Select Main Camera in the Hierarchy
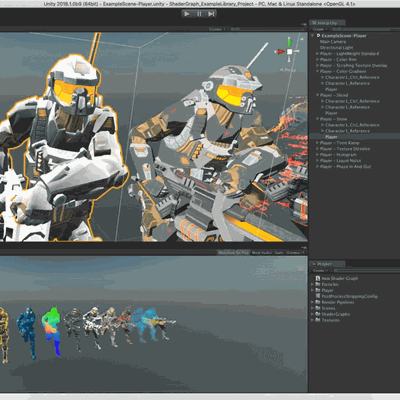Viewport: 400px width, 400px height. pyautogui.click(x=333, y=42)
